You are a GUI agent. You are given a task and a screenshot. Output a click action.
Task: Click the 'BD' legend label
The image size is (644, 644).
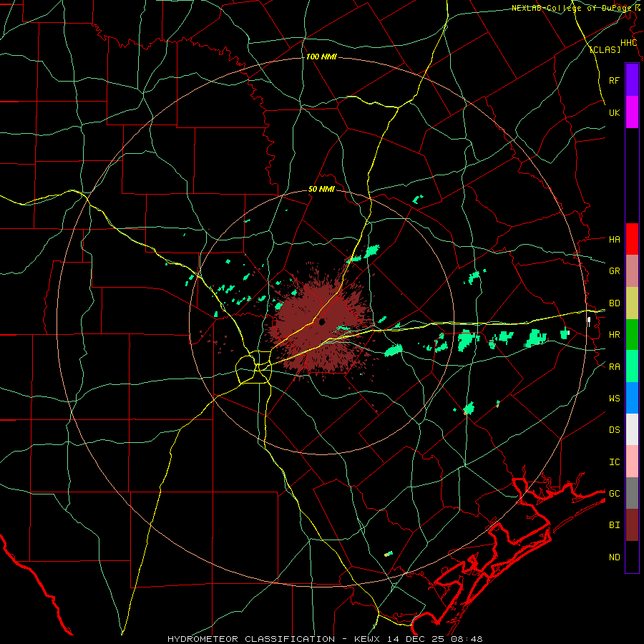point(614,303)
